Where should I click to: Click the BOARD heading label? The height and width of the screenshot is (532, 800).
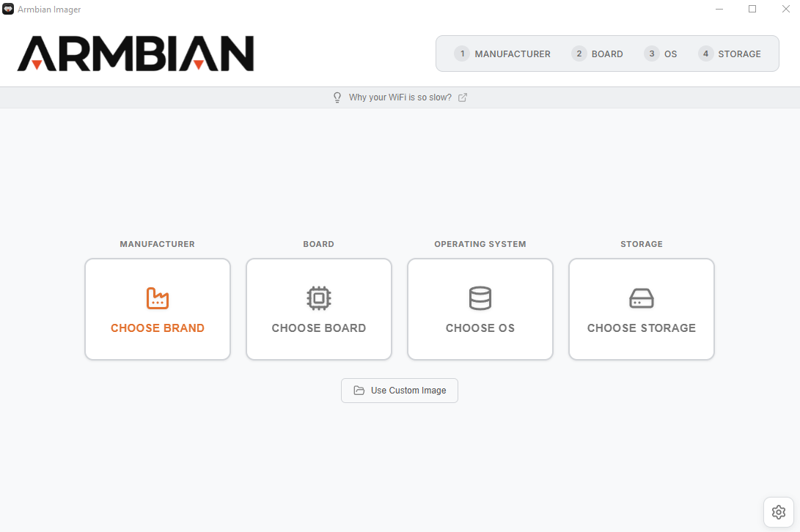click(x=319, y=244)
